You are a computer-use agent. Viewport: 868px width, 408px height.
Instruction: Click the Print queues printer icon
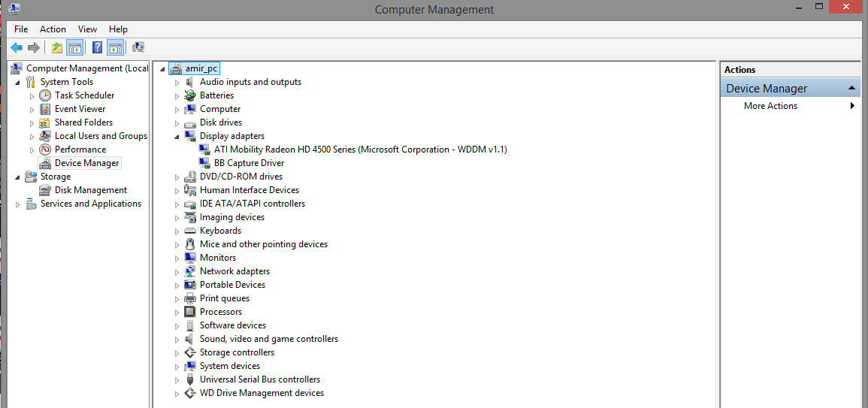190,298
